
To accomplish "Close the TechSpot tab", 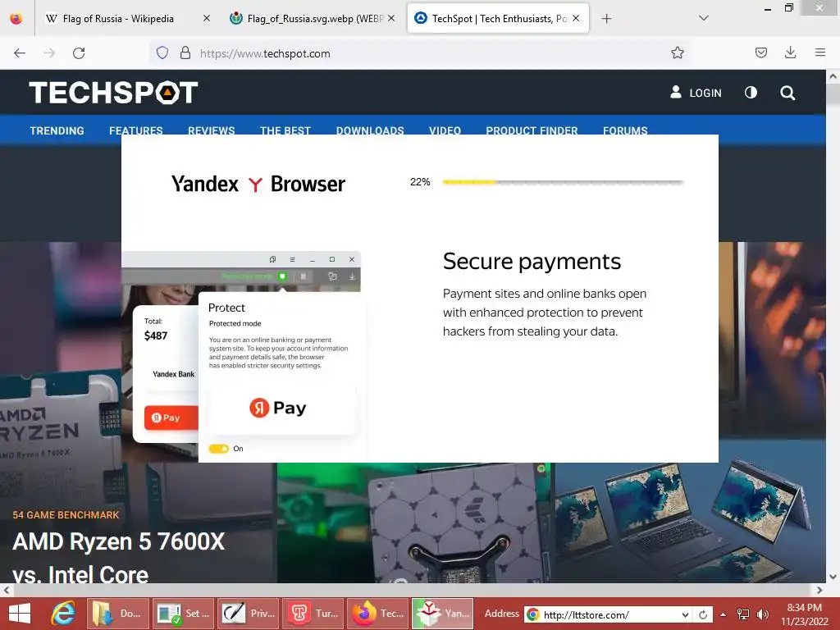I will (576, 19).
